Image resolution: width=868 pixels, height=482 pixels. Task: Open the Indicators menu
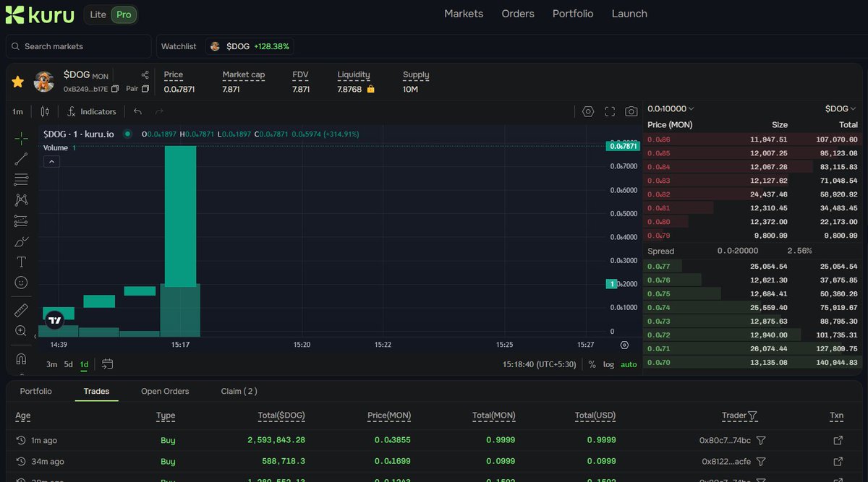92,111
